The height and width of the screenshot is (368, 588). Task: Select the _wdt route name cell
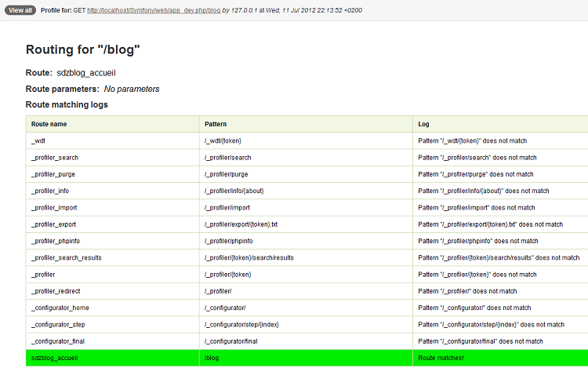(39, 140)
